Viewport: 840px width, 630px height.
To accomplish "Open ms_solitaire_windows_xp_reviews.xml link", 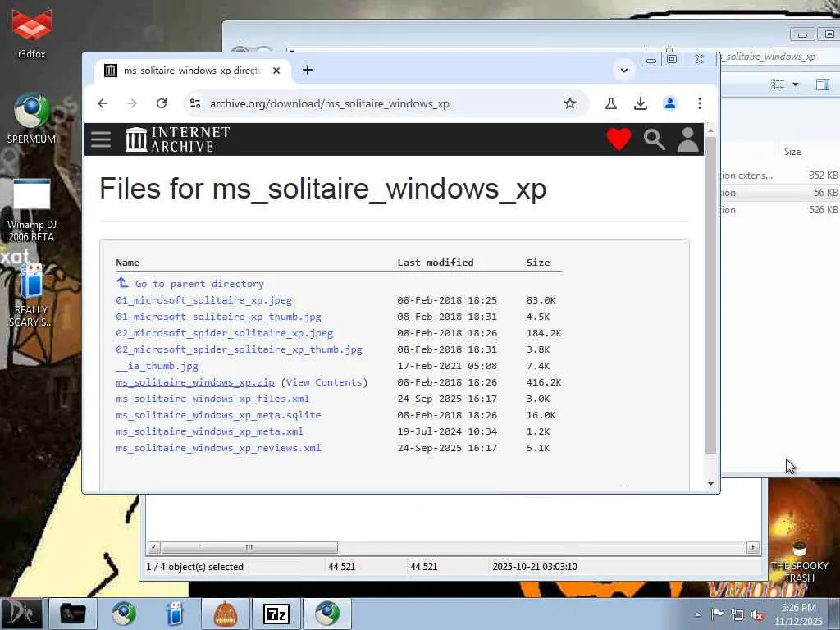I will point(218,448).
